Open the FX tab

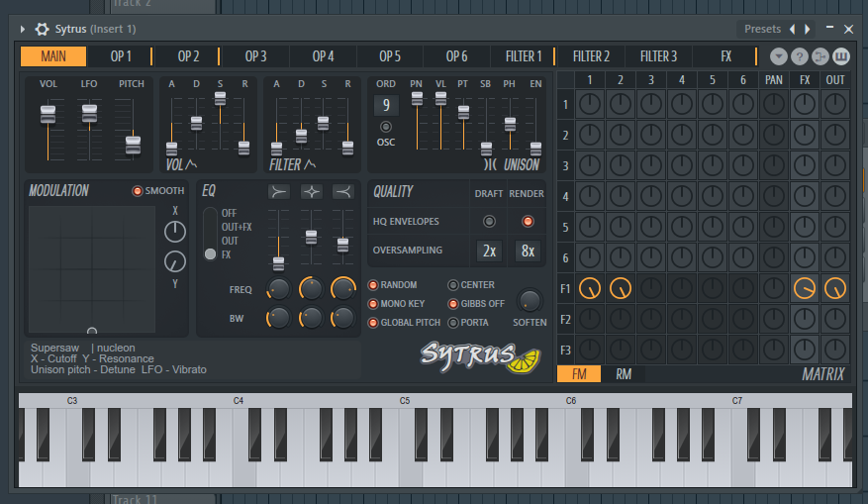pos(725,56)
